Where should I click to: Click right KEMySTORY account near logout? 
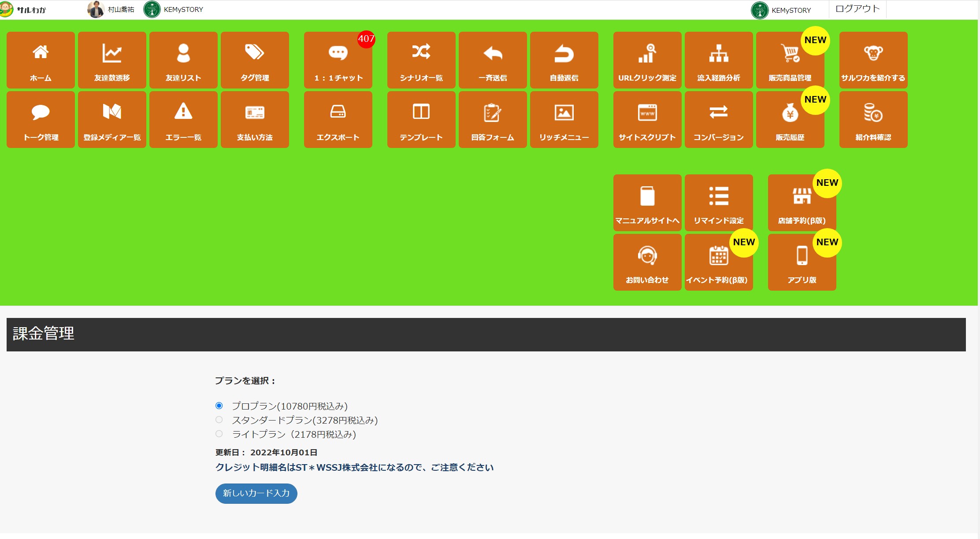(x=781, y=10)
